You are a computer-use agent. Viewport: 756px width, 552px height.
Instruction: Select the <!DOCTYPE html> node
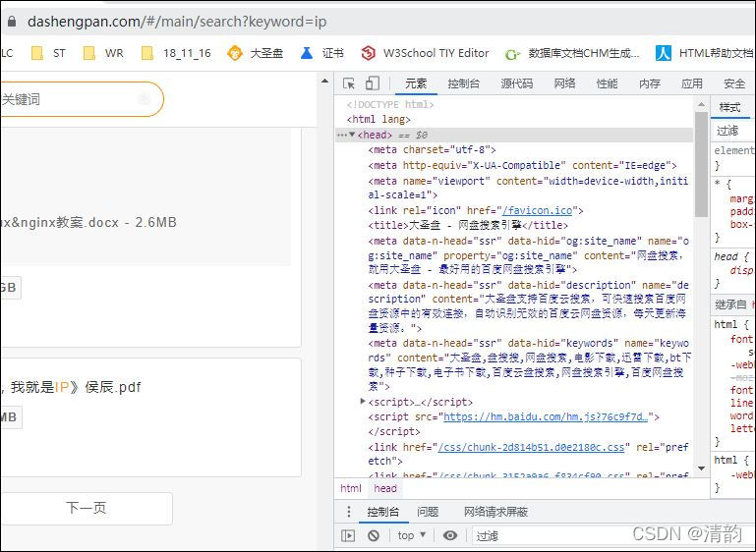tap(390, 104)
